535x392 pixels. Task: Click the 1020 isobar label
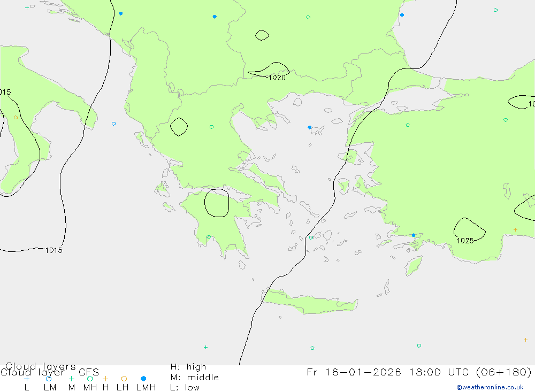[x=277, y=78]
